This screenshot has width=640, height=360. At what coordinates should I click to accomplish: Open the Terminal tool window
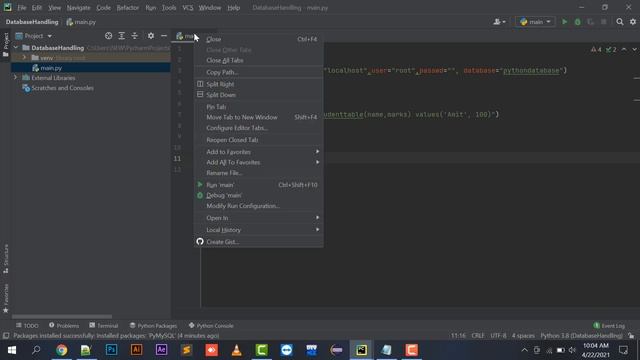coord(104,326)
